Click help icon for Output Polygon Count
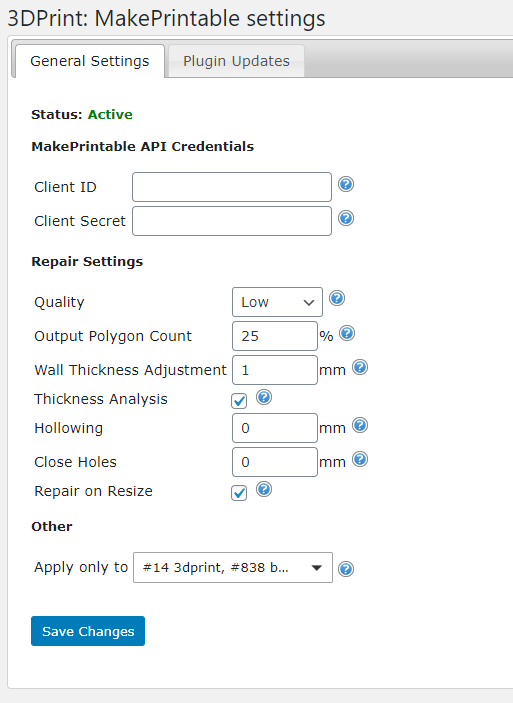 click(347, 333)
